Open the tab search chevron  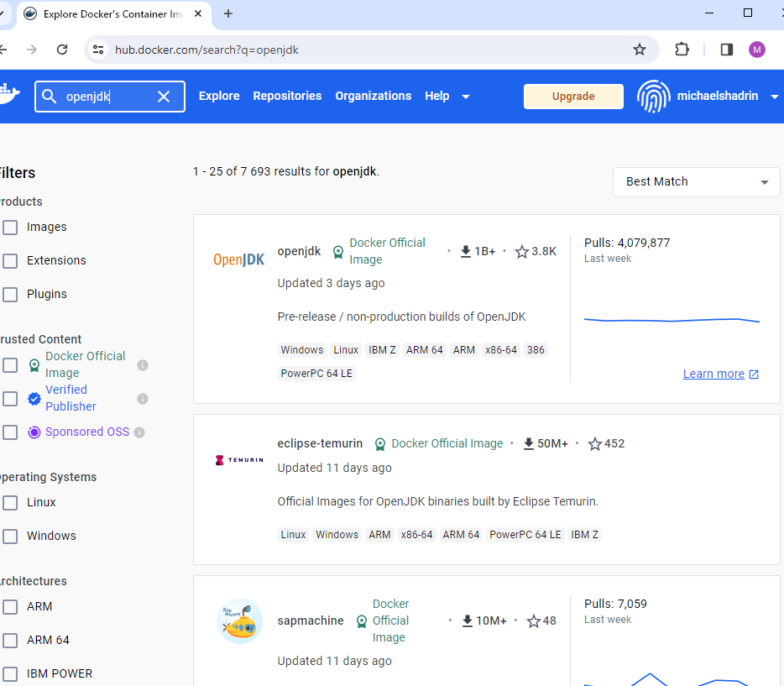pos(2,13)
